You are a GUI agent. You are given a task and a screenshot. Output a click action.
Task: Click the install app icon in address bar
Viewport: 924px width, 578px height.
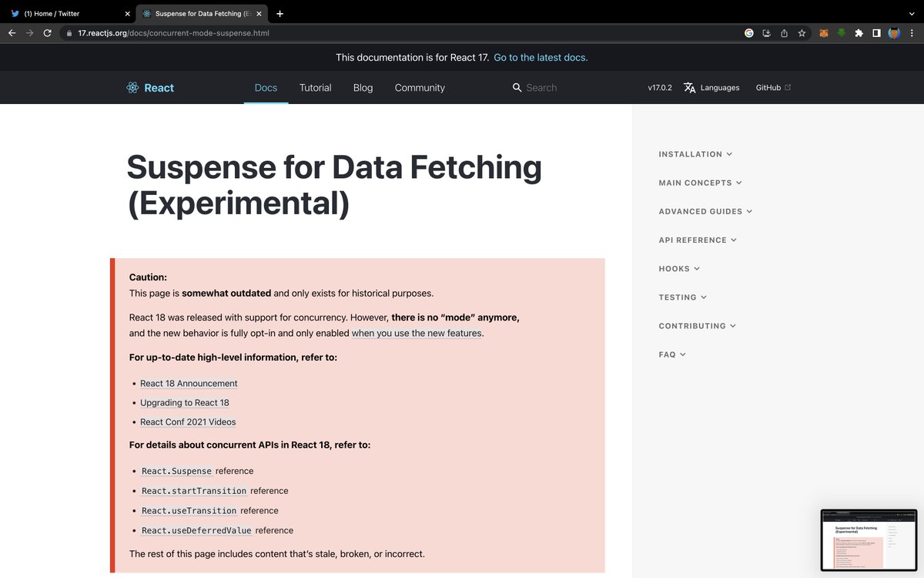coord(766,33)
